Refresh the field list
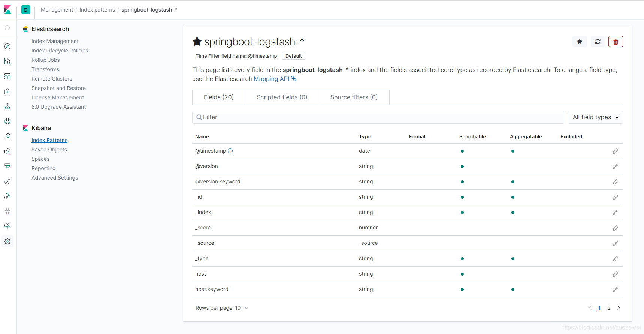Image resolution: width=644 pixels, height=334 pixels. 598,42
